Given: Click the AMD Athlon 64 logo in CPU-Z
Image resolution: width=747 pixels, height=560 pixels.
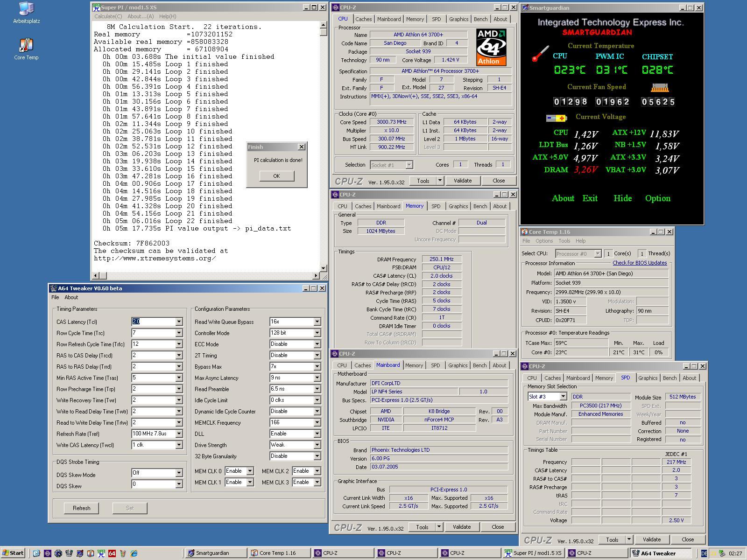Looking at the screenshot, I should click(491, 47).
